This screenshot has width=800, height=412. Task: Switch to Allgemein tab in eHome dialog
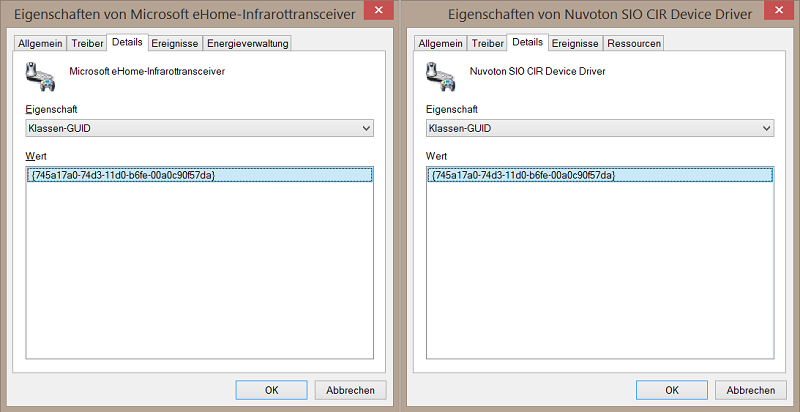point(40,44)
